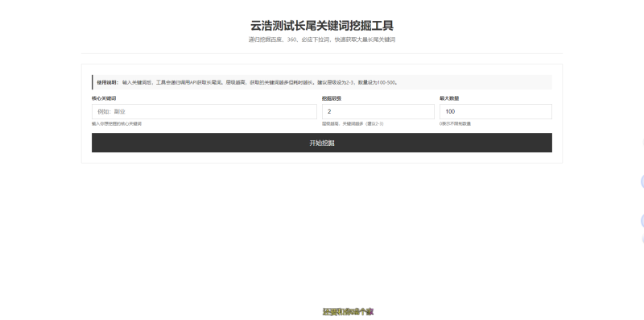The height and width of the screenshot is (320, 644).
Task: Focus the 核心关键词 input field
Action: [x=204, y=111]
